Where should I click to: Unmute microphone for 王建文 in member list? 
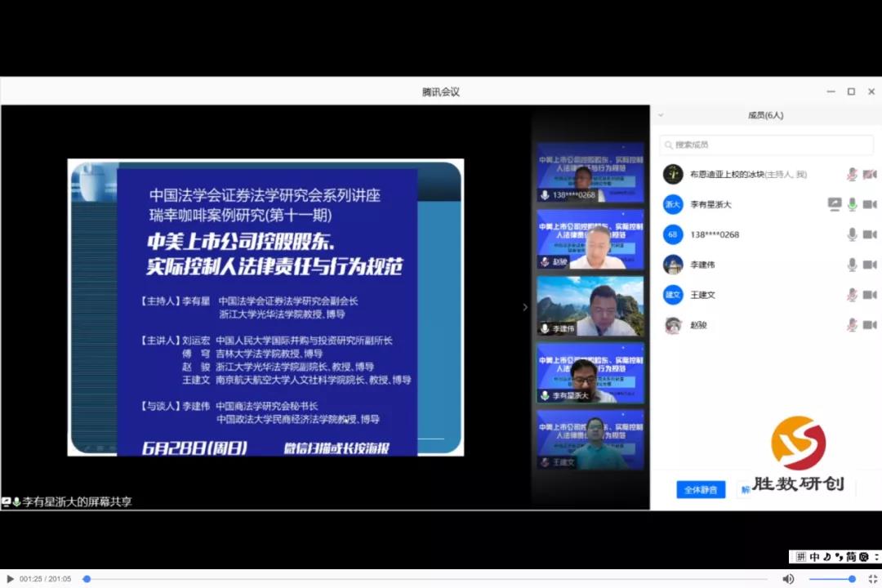[x=852, y=294]
